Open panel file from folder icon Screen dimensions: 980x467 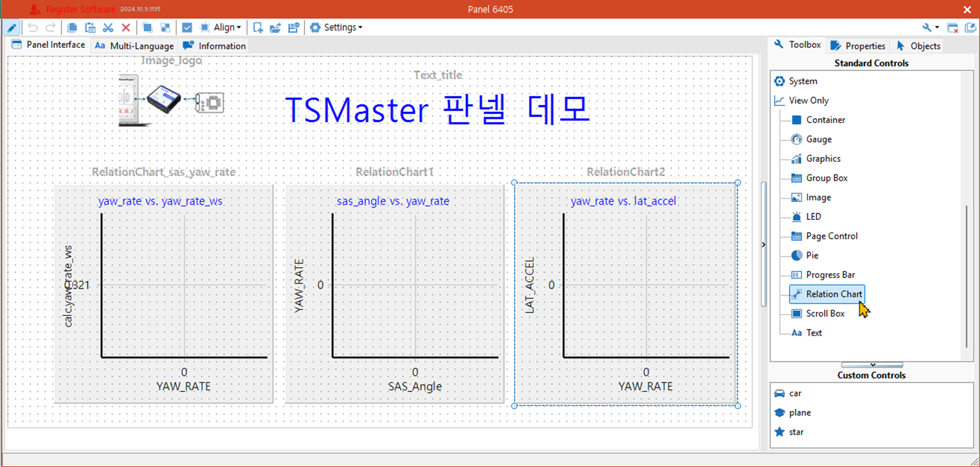point(275,27)
